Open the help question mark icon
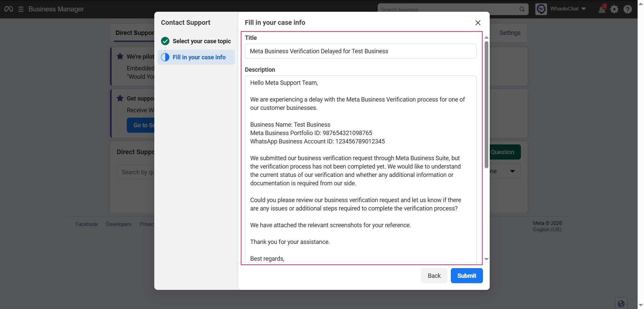The height and width of the screenshot is (309, 644). (628, 9)
